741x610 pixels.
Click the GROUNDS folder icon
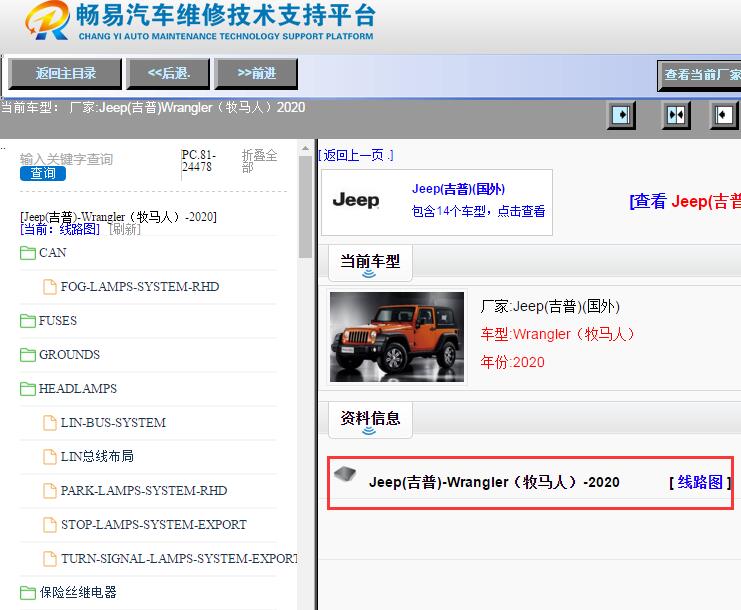click(28, 355)
